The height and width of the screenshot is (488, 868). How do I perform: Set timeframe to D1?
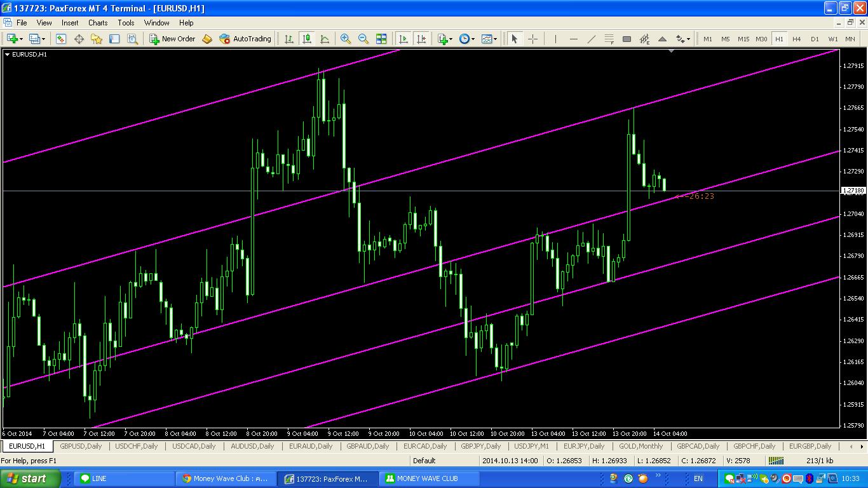tap(815, 39)
